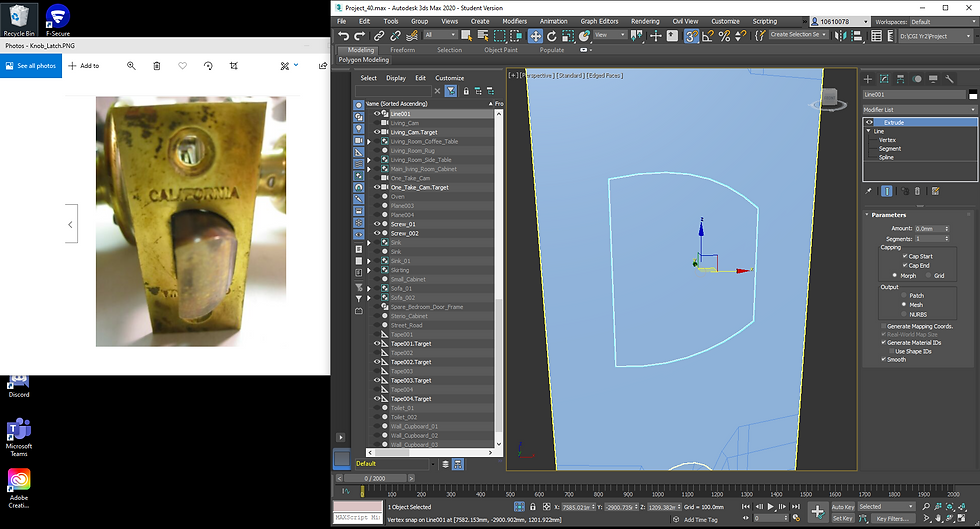Switch to the Object Paint ribbon tab
The image size is (980, 529).
pyautogui.click(x=501, y=50)
